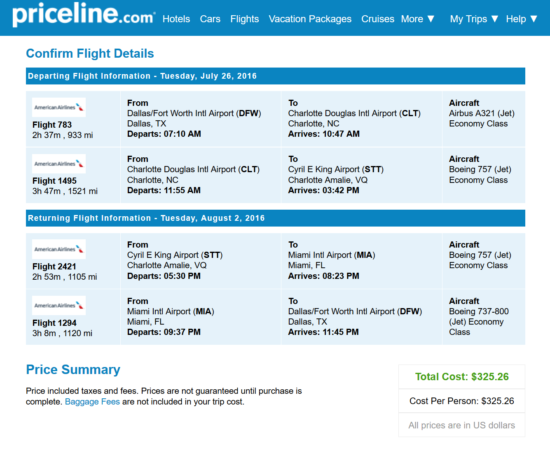Expand the Help dropdown menu

point(522,19)
